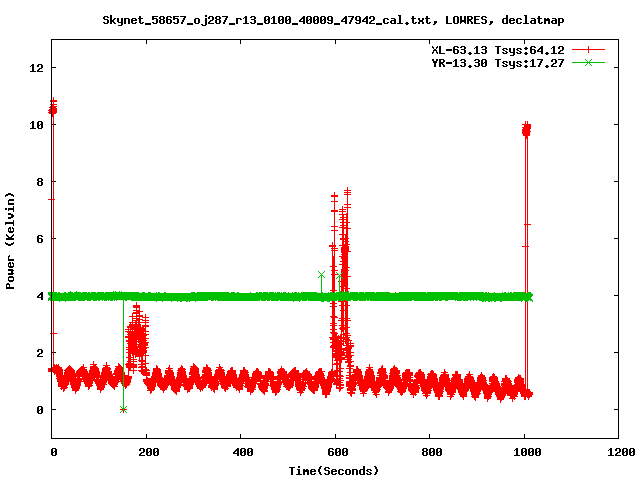Click the tallest red peak near 625 seconds
Viewport: 640px width, 480px height.
347,194
